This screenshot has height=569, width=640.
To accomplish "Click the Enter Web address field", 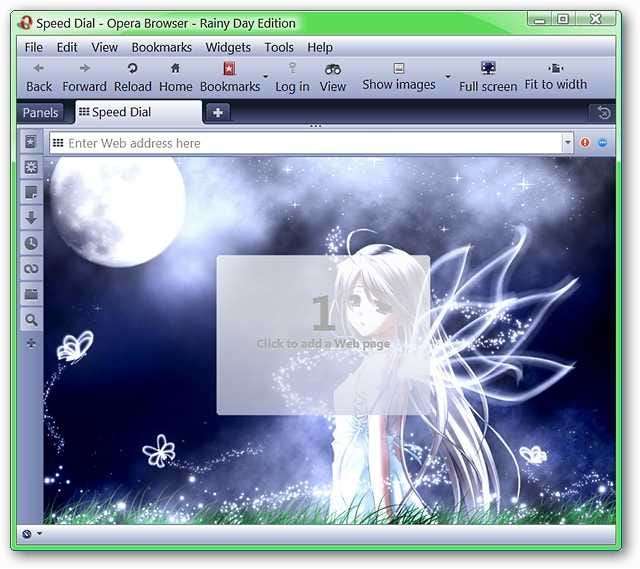I will click(314, 143).
